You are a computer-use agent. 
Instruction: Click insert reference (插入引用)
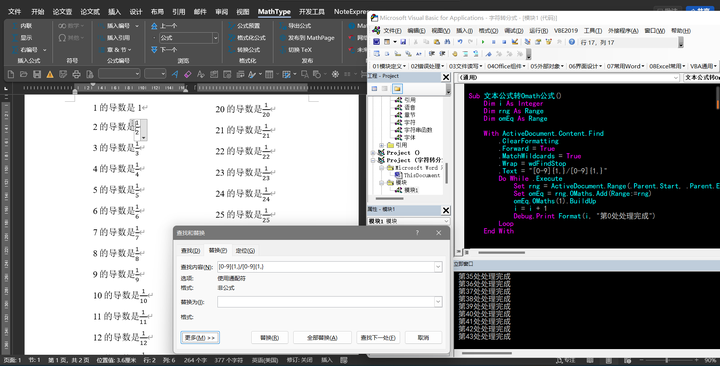point(114,38)
